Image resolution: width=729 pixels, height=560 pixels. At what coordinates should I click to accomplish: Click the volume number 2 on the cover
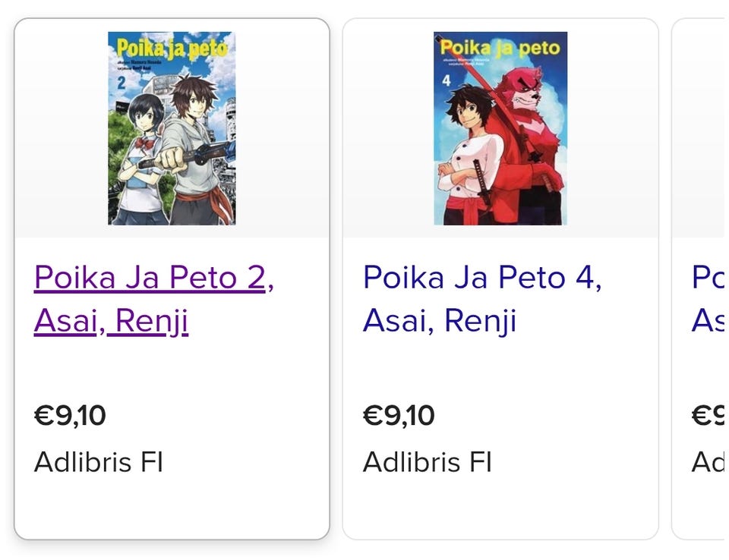tap(121, 82)
